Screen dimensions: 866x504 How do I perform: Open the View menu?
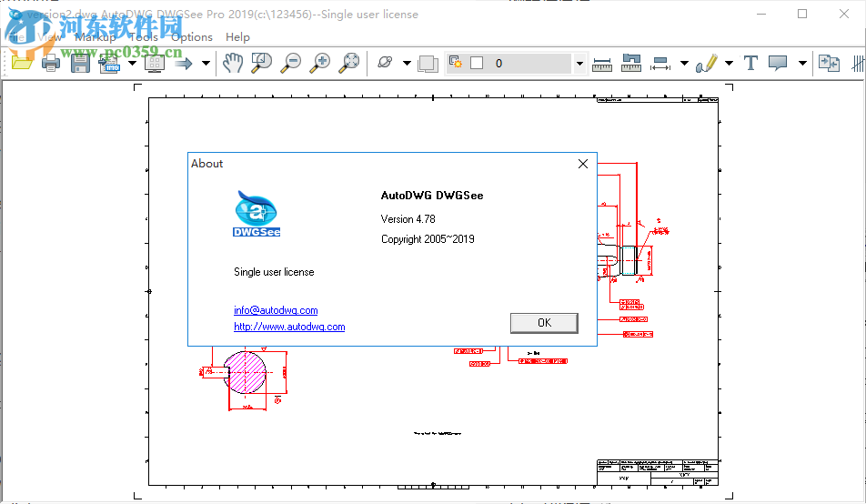coord(50,37)
